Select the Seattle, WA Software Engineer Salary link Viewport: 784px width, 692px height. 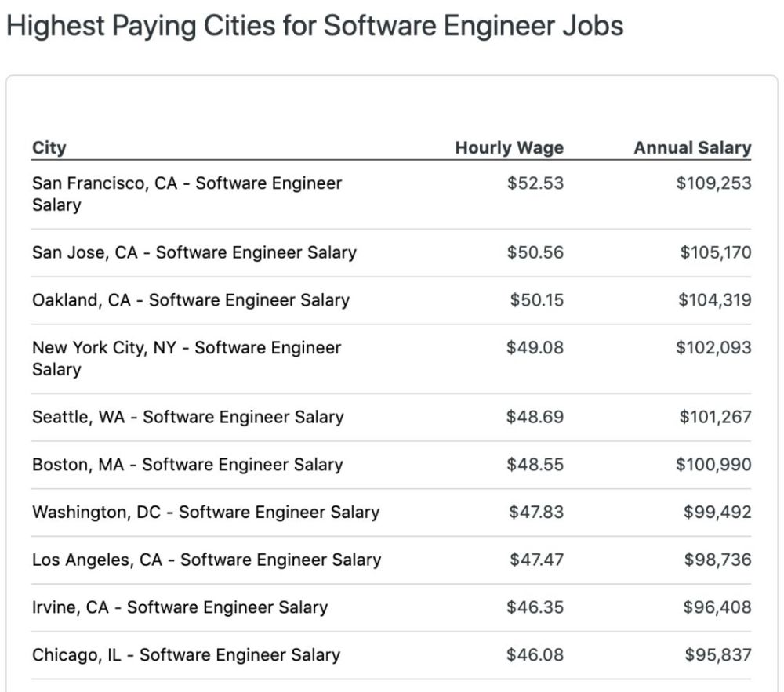187,417
